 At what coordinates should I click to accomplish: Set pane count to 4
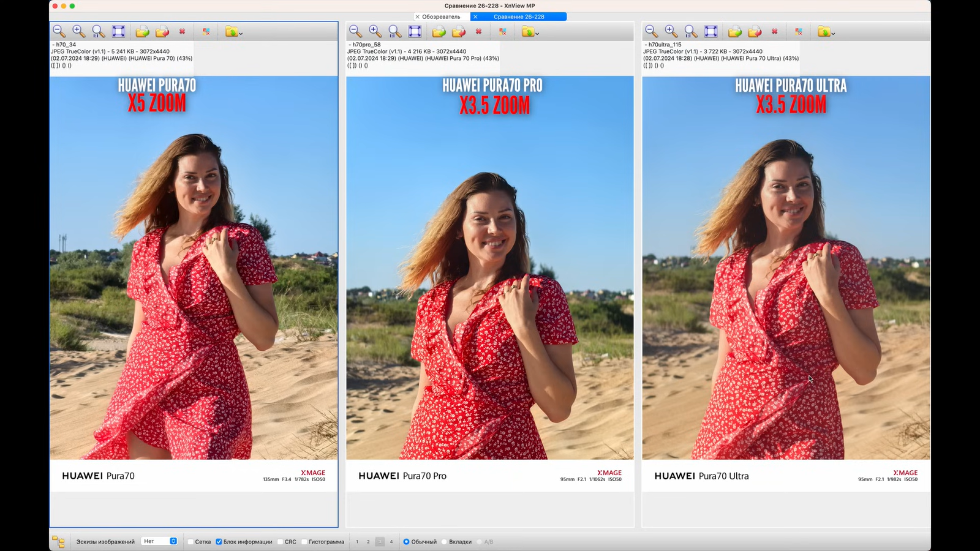[391, 542]
